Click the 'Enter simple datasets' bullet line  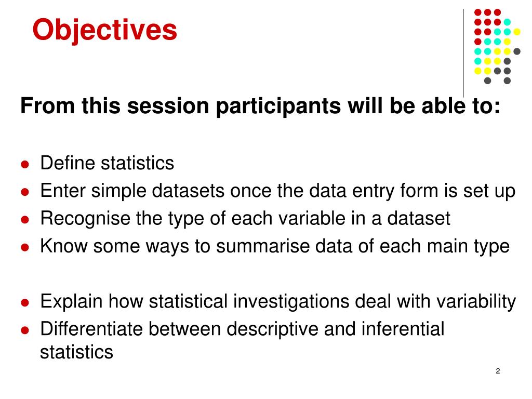[278, 191]
